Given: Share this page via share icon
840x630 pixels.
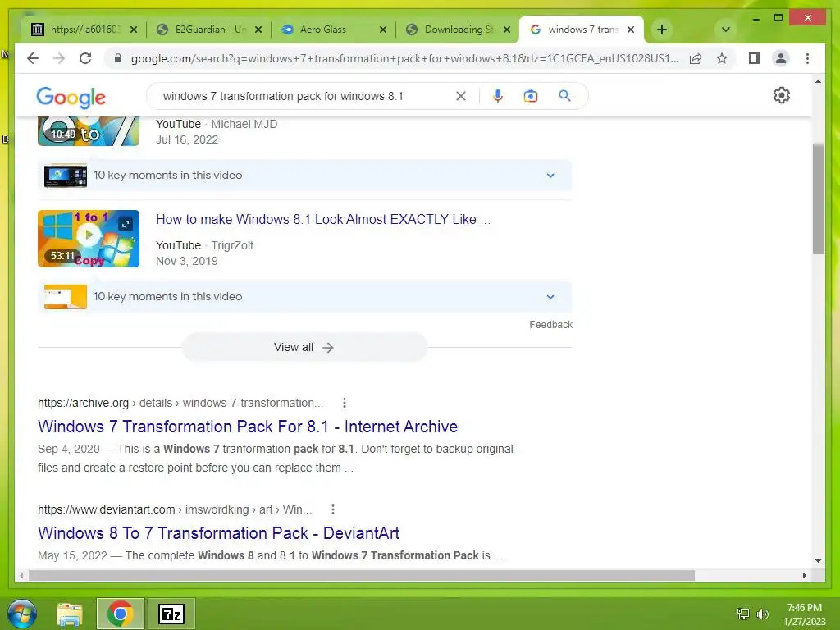Looking at the screenshot, I should tap(696, 58).
